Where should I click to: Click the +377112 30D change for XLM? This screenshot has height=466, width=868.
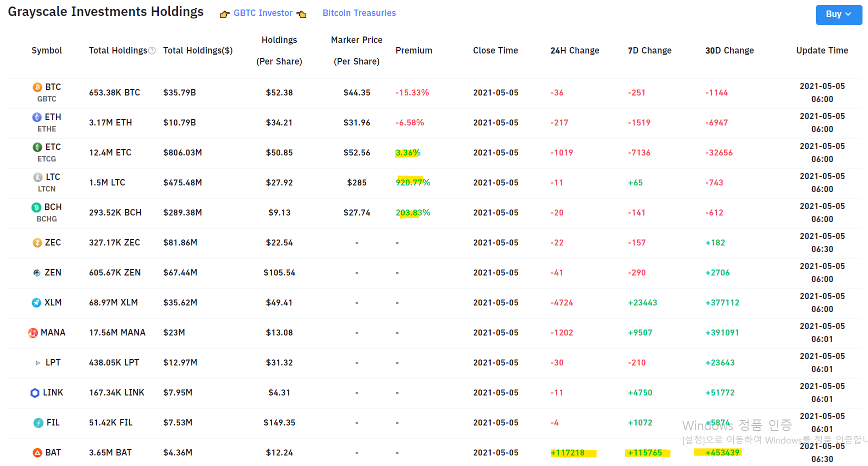pyautogui.click(x=723, y=302)
